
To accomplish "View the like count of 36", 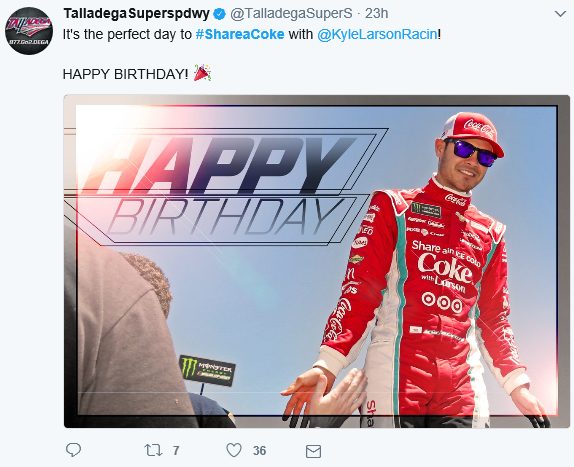I will [x=260, y=451].
